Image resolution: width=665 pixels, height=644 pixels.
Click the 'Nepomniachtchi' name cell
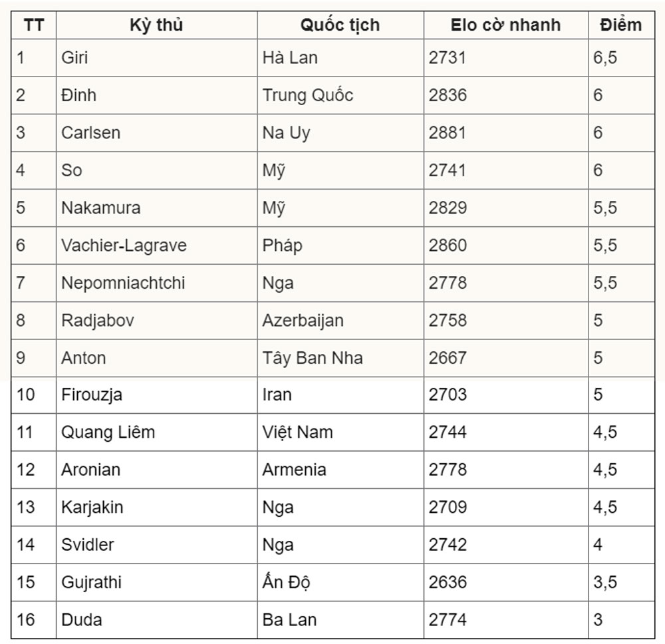(x=156, y=283)
